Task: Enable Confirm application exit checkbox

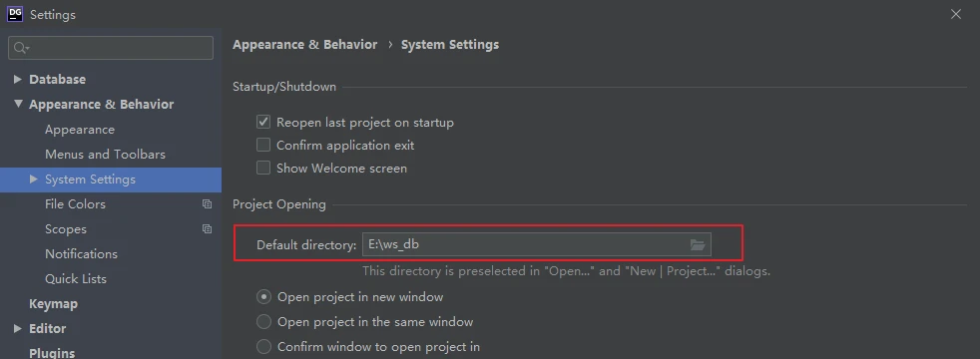Action: 263,146
